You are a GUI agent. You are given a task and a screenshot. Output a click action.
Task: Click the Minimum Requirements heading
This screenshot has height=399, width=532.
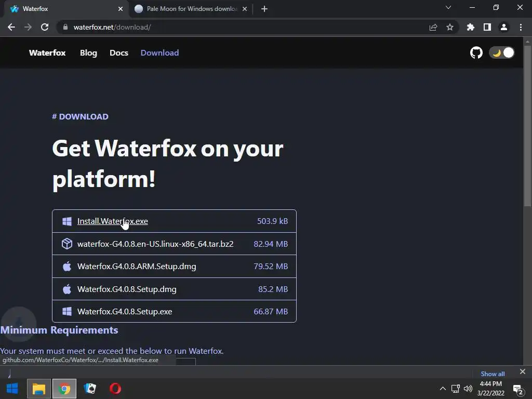point(59,330)
